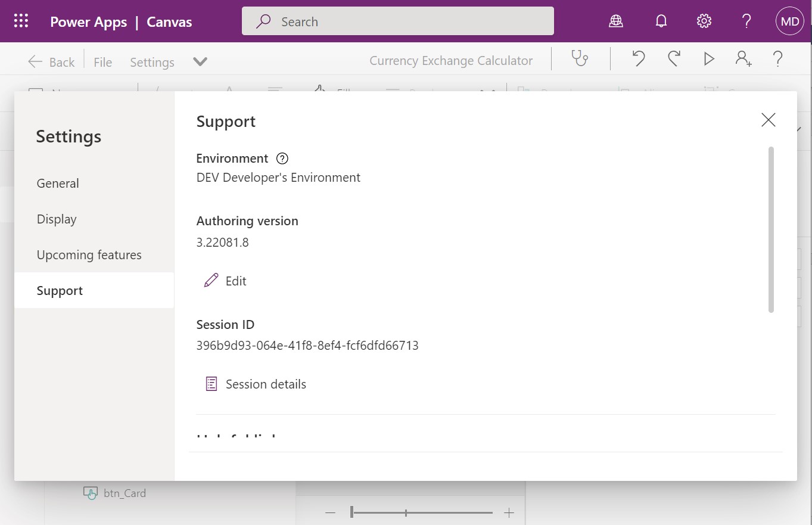The width and height of the screenshot is (812, 525).
Task: Expand the chevron next to Settings
Action: [200, 61]
